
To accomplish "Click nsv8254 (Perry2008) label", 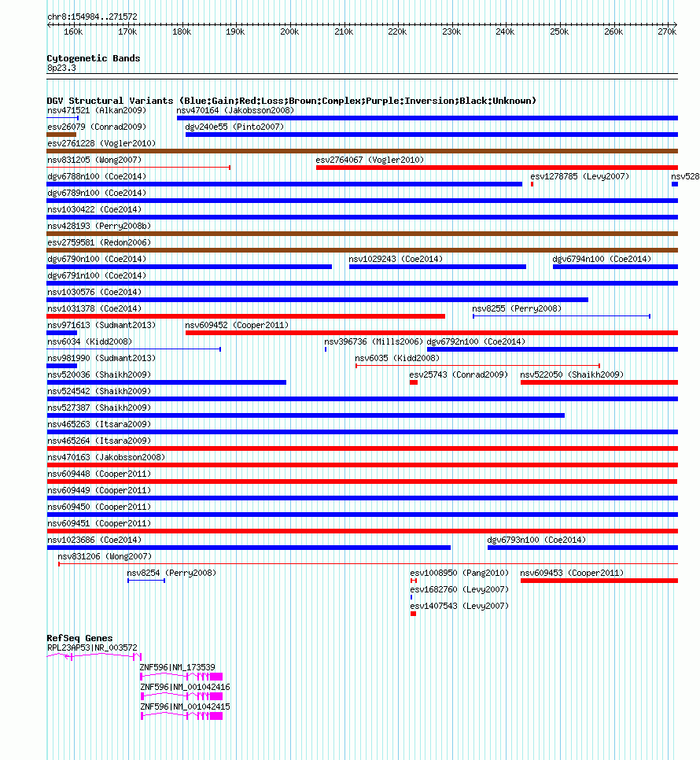I will (x=171, y=572).
